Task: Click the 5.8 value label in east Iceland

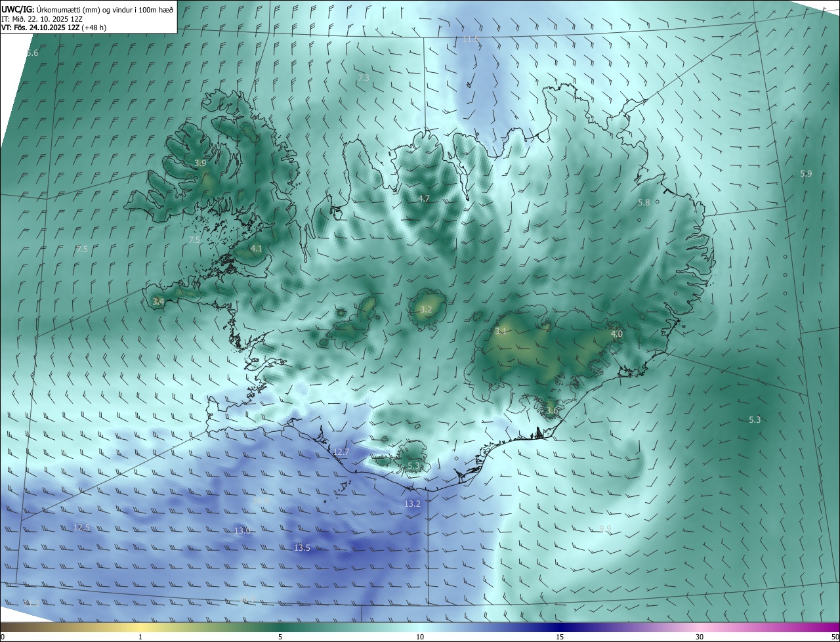Action: 644,203
